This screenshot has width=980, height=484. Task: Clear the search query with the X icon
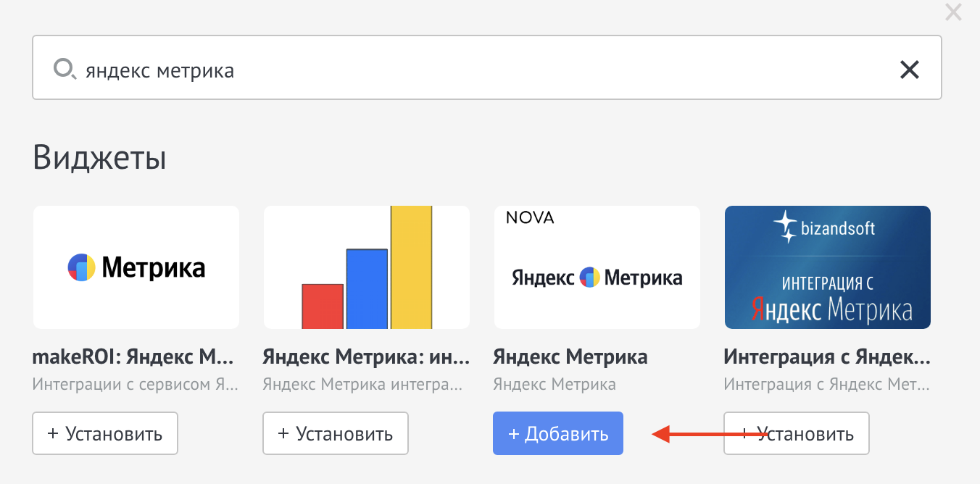(x=909, y=70)
